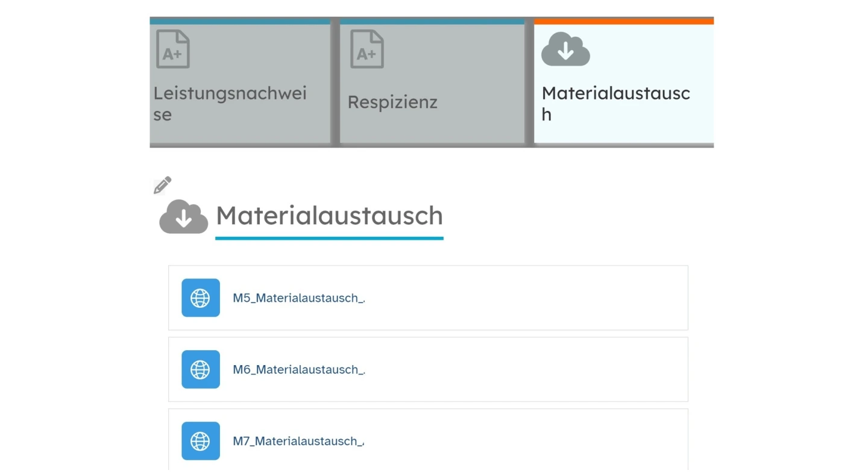Select the Materialaustausch tab label text
The image size is (868, 476).
615,104
